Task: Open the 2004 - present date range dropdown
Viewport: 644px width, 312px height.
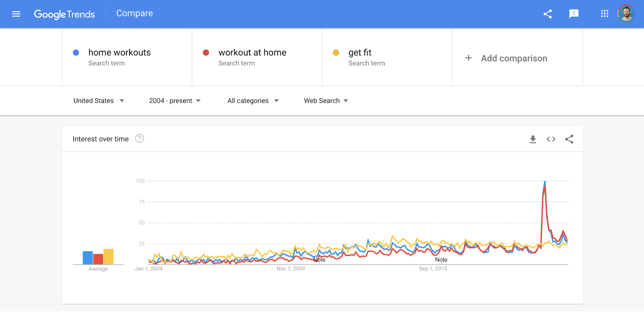Action: tap(175, 101)
